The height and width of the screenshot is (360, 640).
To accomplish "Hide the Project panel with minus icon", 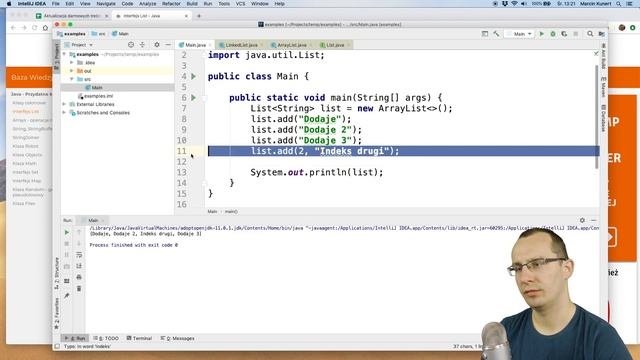I will pos(168,45).
